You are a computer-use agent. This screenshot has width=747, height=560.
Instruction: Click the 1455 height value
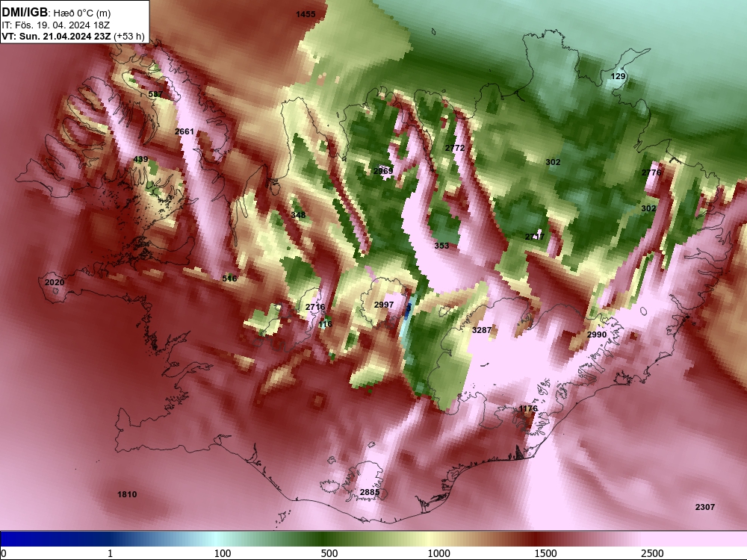point(306,14)
